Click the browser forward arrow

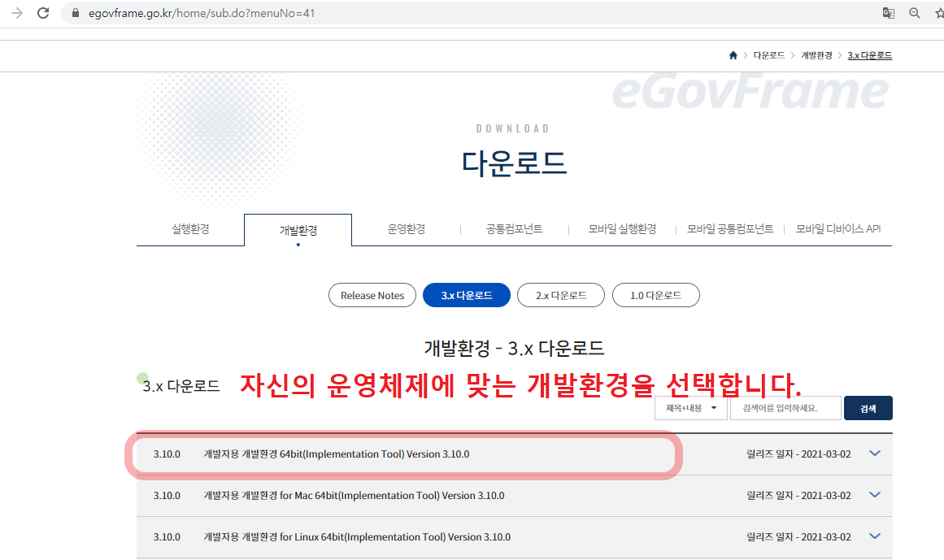tap(17, 13)
